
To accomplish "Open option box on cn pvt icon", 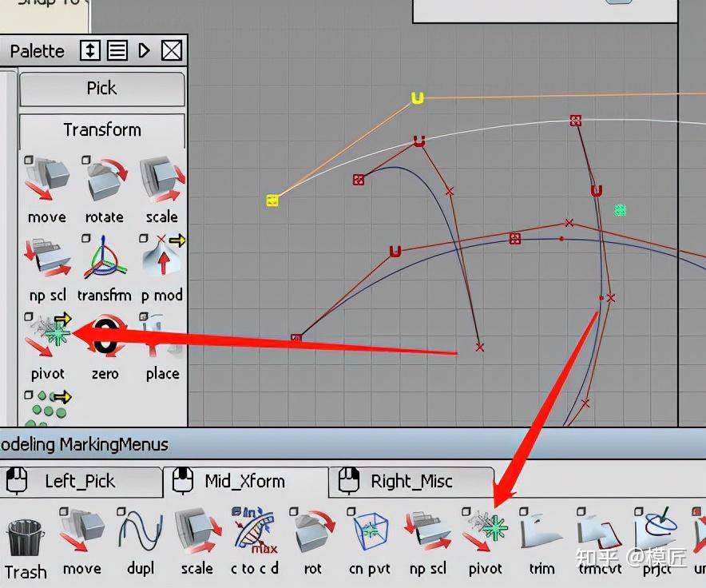I will [x=351, y=511].
